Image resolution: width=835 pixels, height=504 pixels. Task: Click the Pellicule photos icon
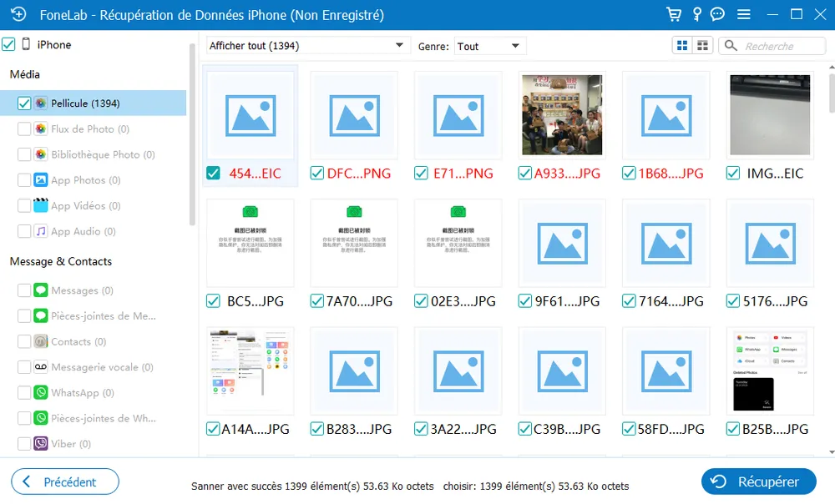click(x=41, y=103)
